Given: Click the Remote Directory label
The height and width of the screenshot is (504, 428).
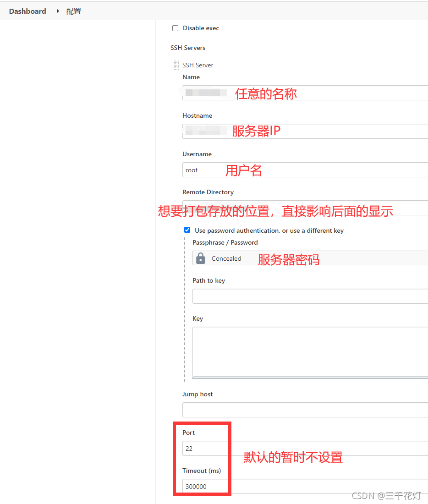Looking at the screenshot, I should coord(208,192).
